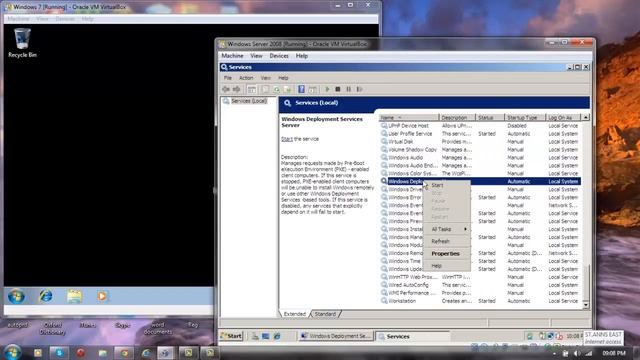Click the green Start Service play icon
The image size is (640, 360).
tap(327, 89)
